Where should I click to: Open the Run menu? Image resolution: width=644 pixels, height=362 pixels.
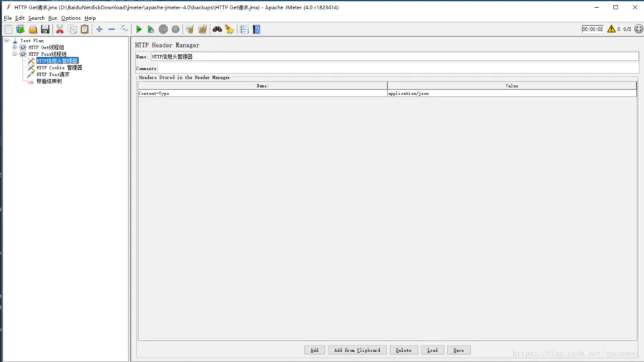(52, 18)
